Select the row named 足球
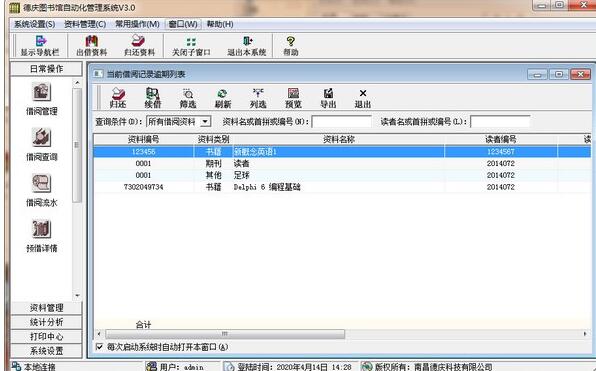This screenshot has width=596, height=371. pyautogui.click(x=342, y=175)
